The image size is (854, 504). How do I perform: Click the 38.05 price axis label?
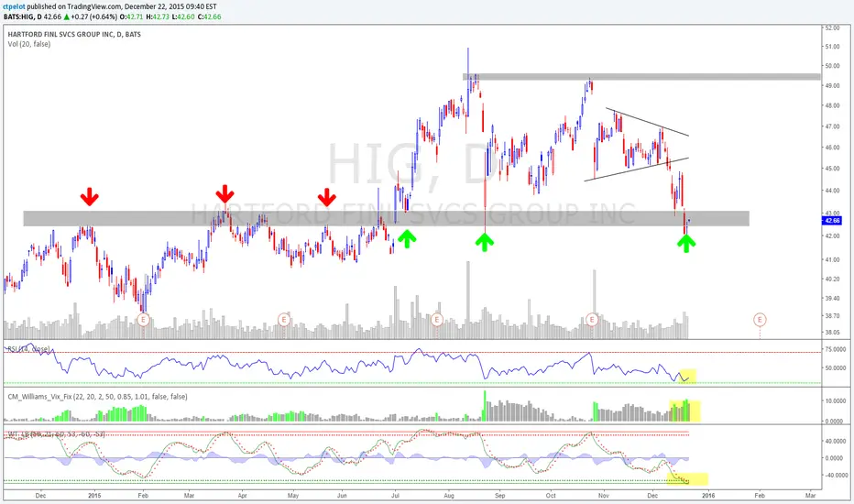(x=832, y=333)
